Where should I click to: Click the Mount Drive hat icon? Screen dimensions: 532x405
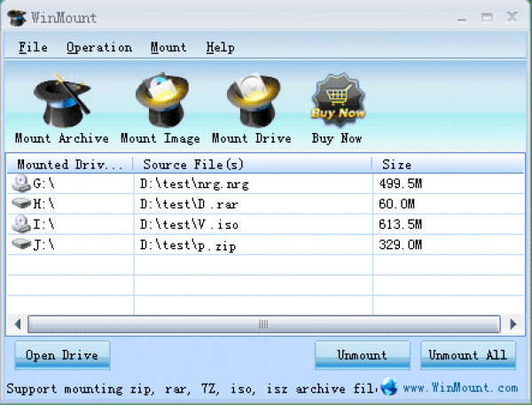tap(253, 100)
